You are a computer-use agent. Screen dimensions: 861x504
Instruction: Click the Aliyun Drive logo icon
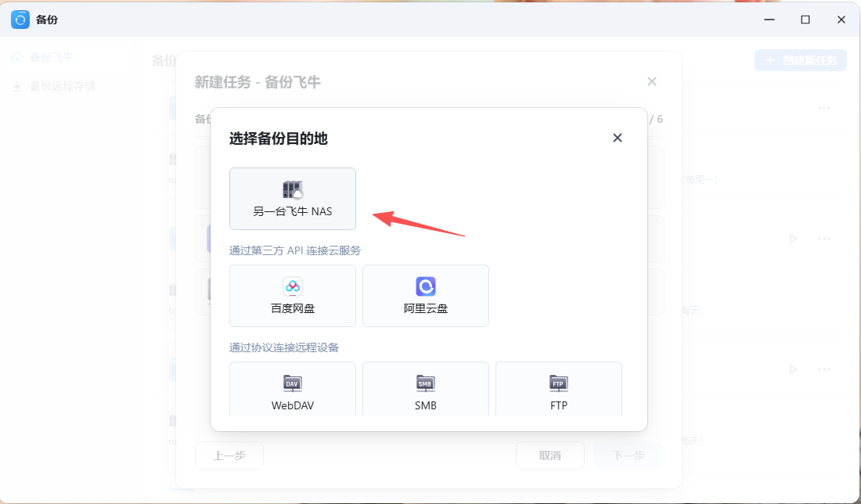coord(426,286)
